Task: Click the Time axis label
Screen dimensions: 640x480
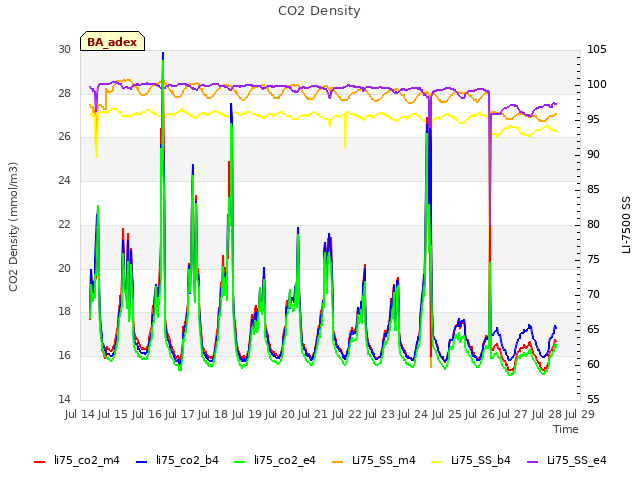Action: [x=566, y=429]
